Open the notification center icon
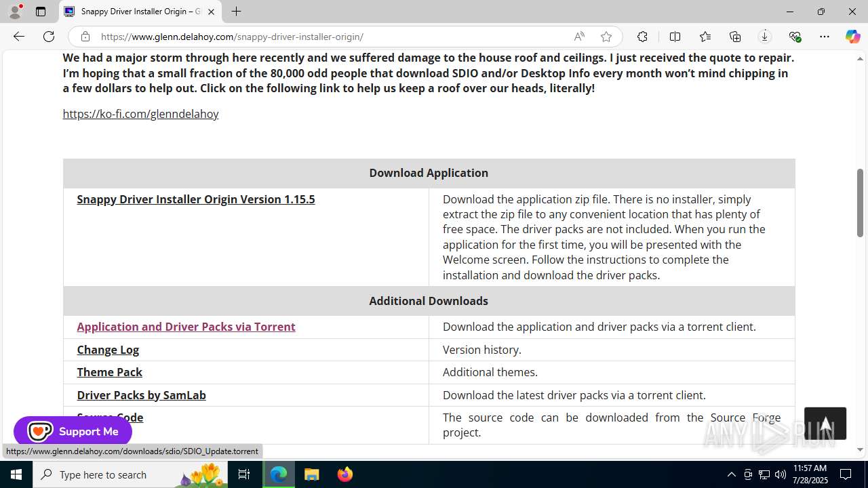Screen dimensions: 868x488 pyautogui.click(x=846, y=474)
